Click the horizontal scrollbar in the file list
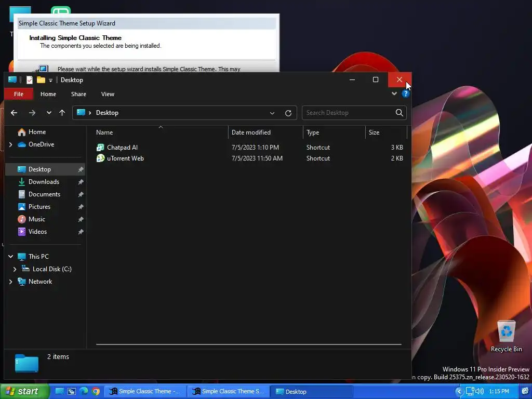532x399 pixels. [x=249, y=344]
